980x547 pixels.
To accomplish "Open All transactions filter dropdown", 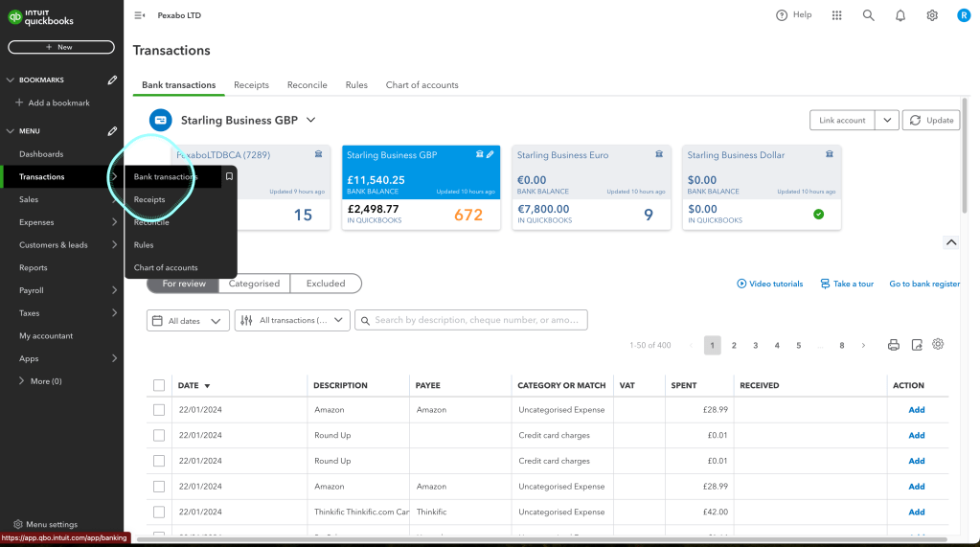I will [x=292, y=320].
